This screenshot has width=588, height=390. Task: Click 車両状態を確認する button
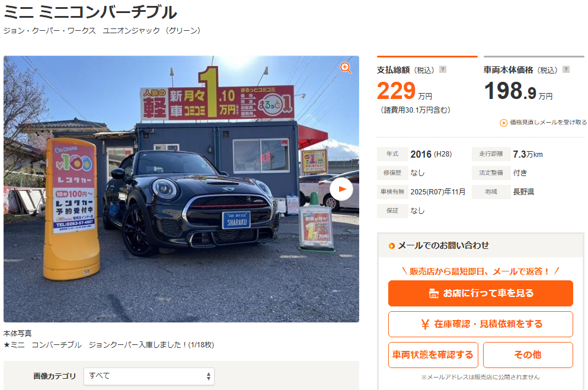point(433,355)
